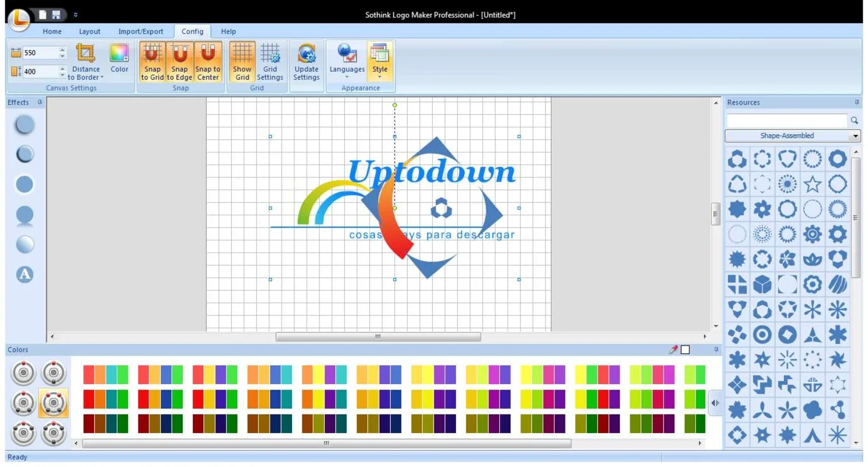The width and height of the screenshot is (868, 467).
Task: Open the canvas Color dropdown
Action: click(x=119, y=58)
